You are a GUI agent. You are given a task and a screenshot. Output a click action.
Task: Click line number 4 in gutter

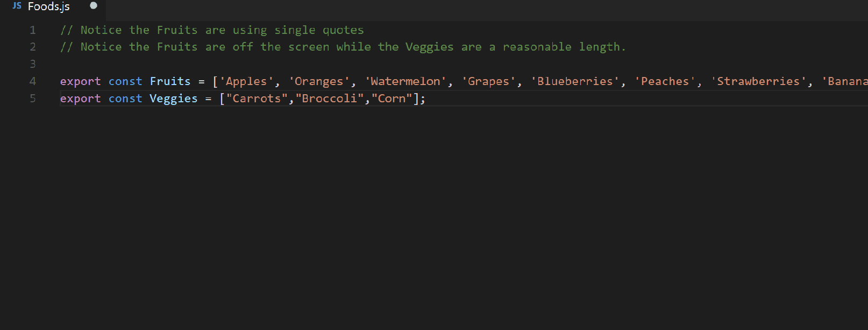33,81
